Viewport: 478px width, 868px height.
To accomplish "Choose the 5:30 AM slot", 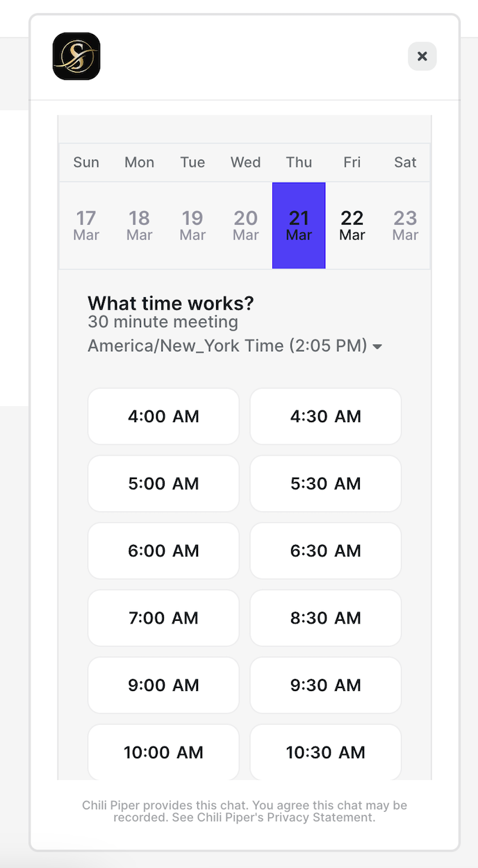I will tap(326, 484).
